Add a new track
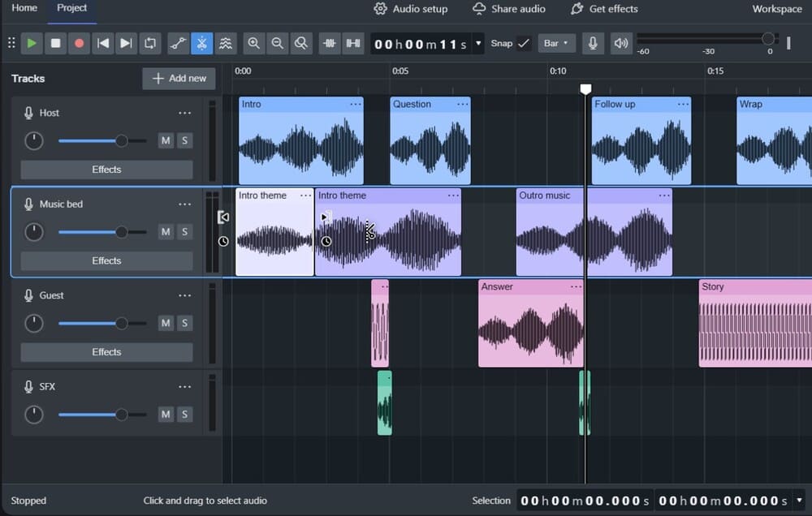This screenshot has height=516, width=812. click(x=179, y=79)
